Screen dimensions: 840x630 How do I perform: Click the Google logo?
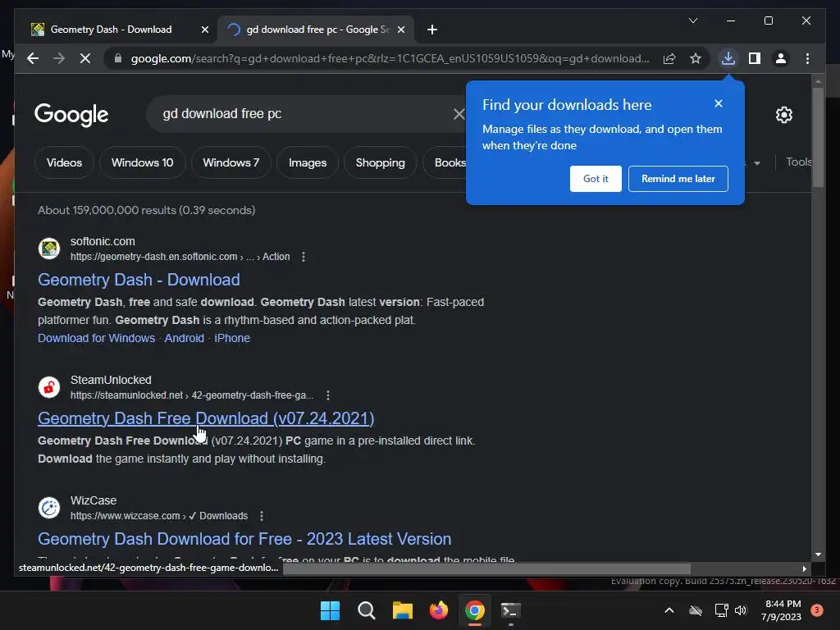tap(71, 115)
